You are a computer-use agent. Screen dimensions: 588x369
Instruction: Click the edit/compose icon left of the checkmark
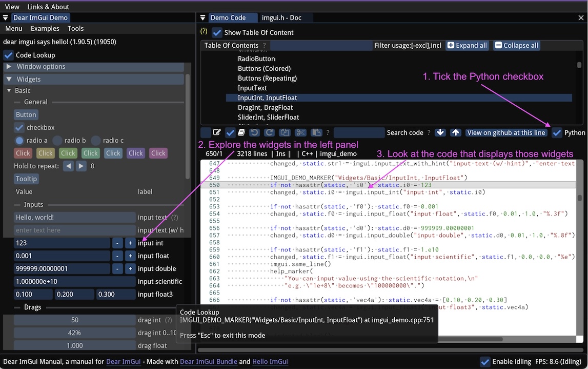[217, 132]
